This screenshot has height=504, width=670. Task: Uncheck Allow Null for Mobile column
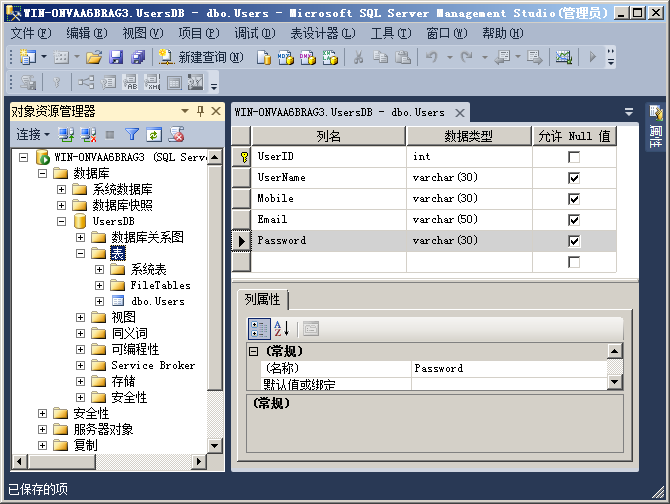(574, 199)
